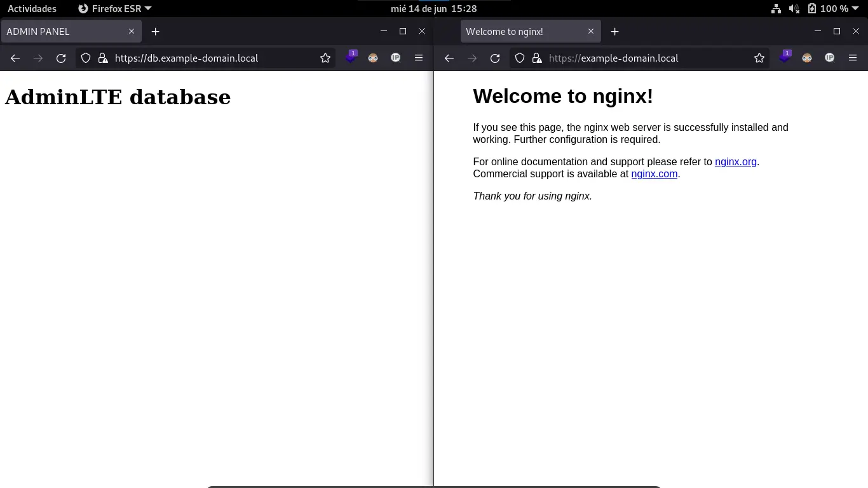Bookmark db.example-domain.local with the star
The height and width of the screenshot is (488, 868).
325,58
